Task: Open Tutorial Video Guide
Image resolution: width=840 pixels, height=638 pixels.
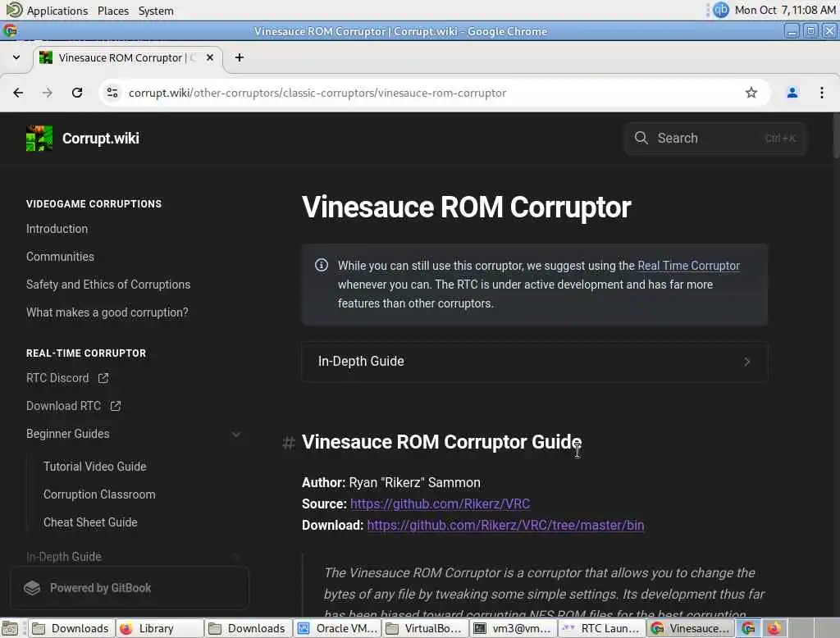Action: [95, 467]
